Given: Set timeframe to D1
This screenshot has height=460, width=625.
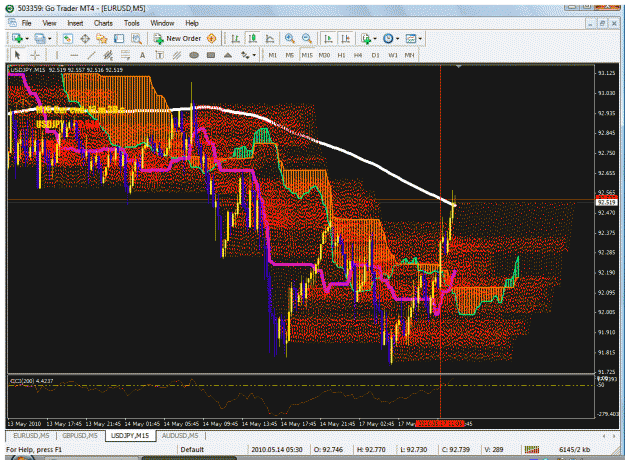Looking at the screenshot, I should (375, 55).
